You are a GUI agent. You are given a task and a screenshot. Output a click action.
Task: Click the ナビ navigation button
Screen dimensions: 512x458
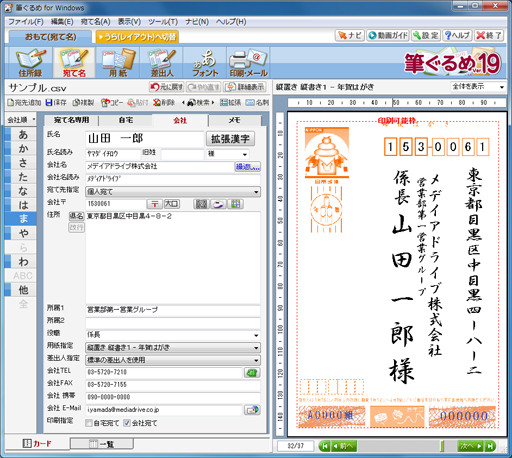(x=350, y=35)
